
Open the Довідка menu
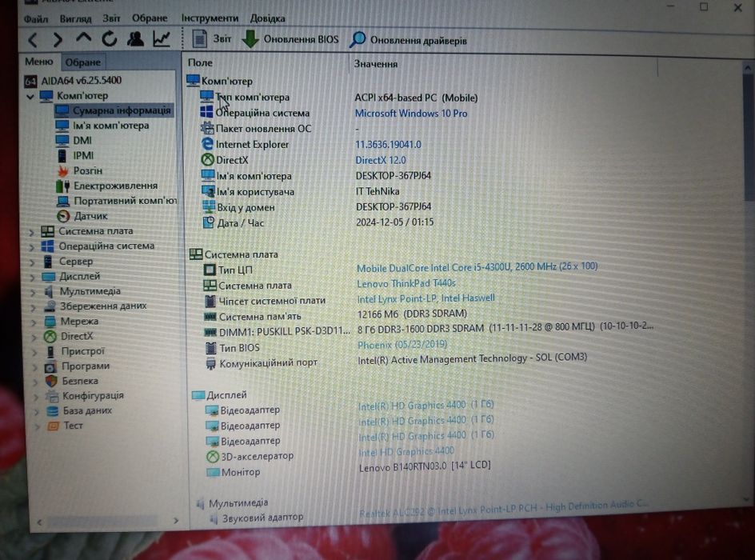tap(267, 18)
